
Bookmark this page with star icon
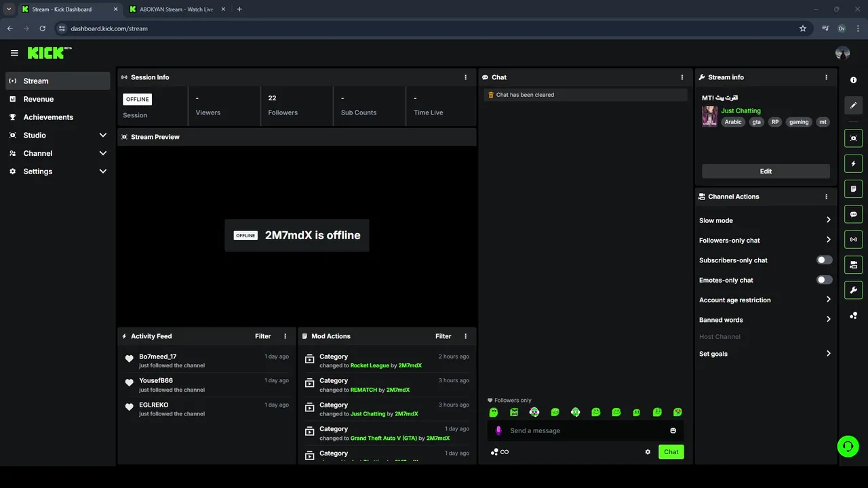[x=803, y=28]
